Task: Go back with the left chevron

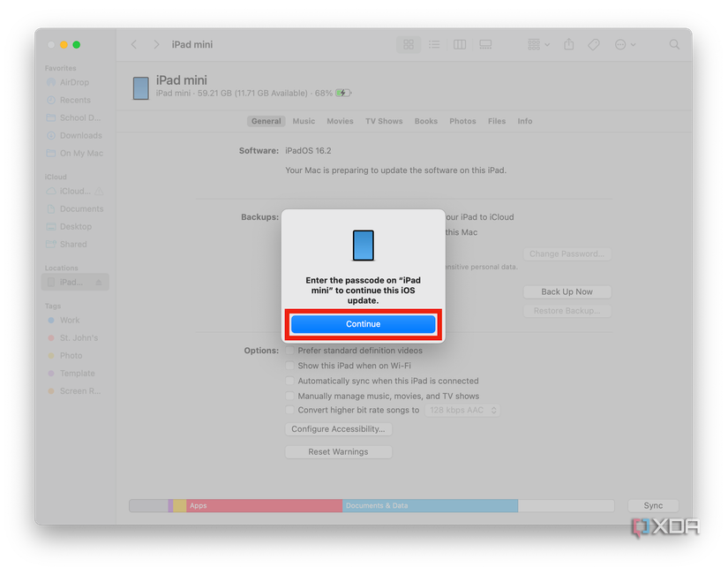Action: click(134, 45)
